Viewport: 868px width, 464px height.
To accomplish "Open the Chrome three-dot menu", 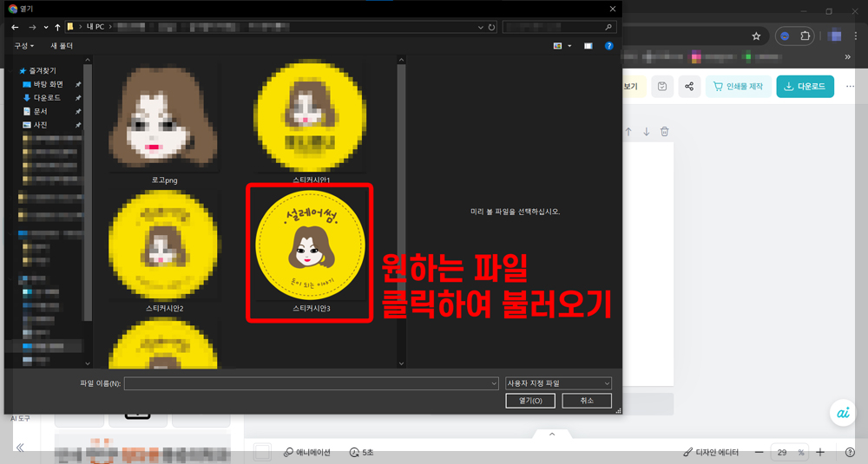I will (x=857, y=36).
